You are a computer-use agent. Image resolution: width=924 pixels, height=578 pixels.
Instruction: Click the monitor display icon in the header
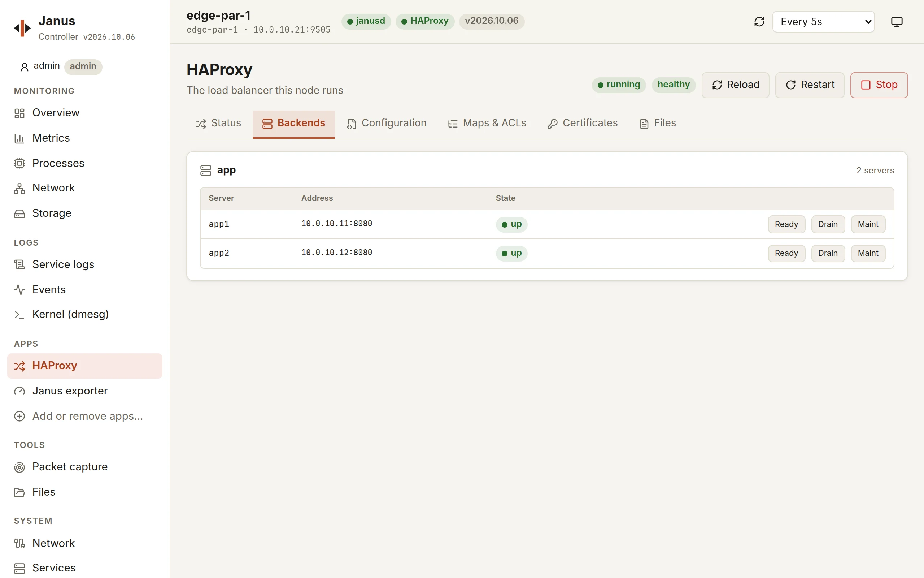[897, 22]
